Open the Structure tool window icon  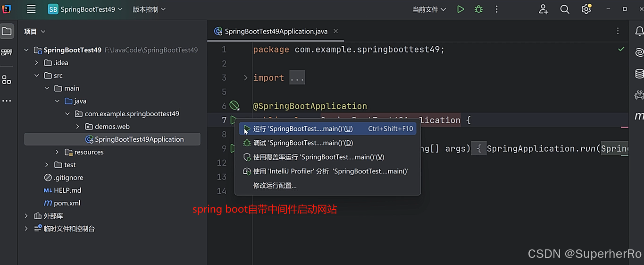(x=7, y=80)
